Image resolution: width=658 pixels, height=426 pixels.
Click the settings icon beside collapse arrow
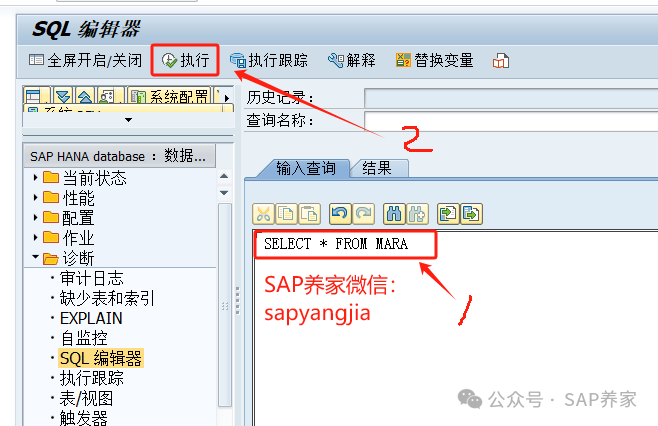[108, 96]
